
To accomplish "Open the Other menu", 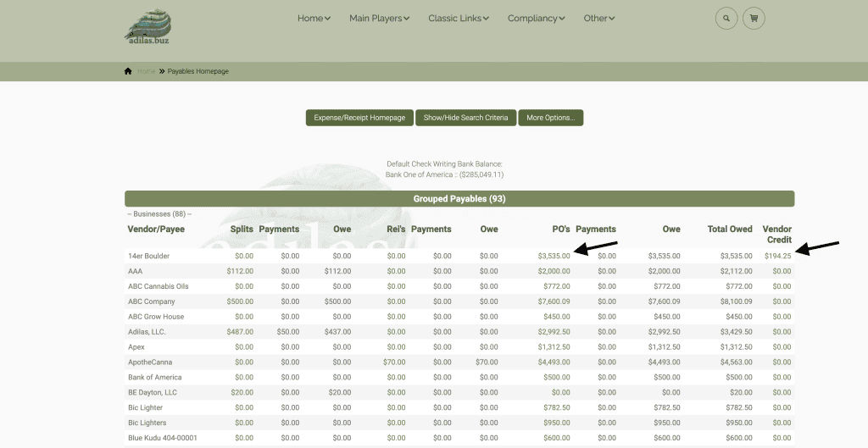I will 599,18.
